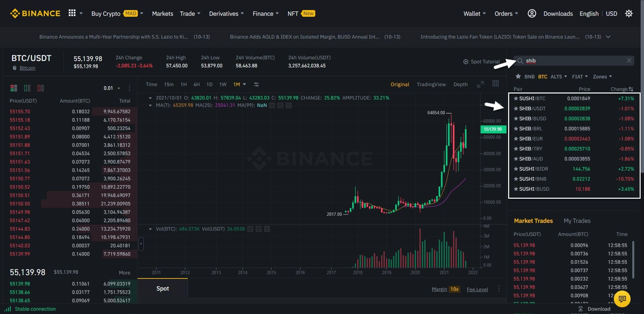Clear the shib search with X
644x314 pixels.
(629, 61)
